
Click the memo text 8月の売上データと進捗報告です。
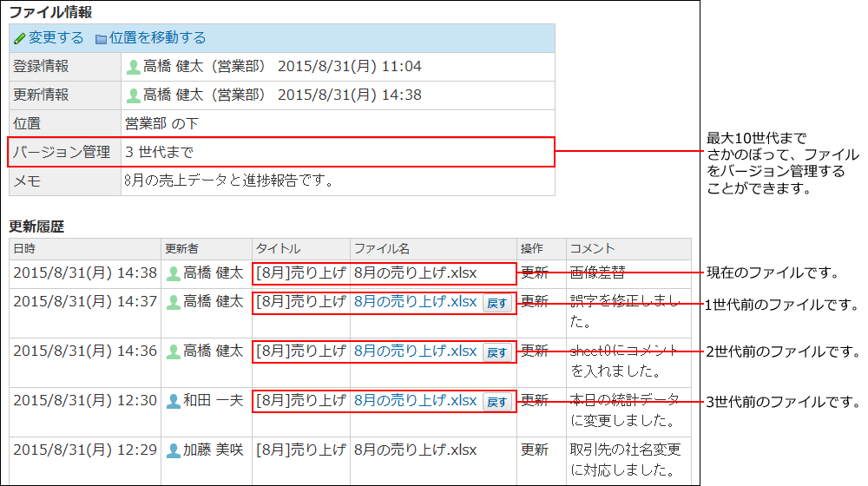pos(228,181)
